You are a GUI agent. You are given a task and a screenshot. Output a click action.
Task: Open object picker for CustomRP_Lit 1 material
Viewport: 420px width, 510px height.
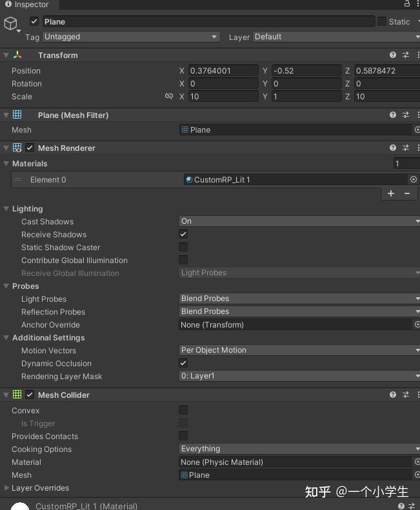coord(413,179)
